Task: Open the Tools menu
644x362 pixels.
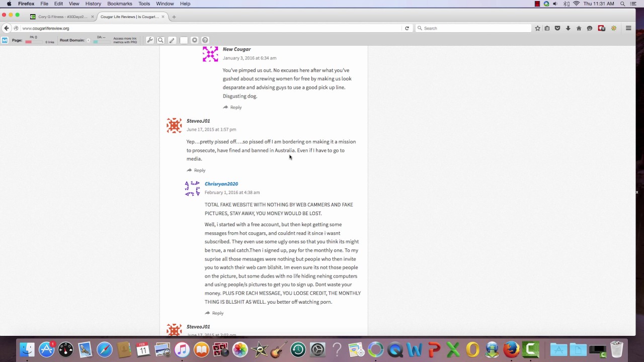Action: click(144, 4)
